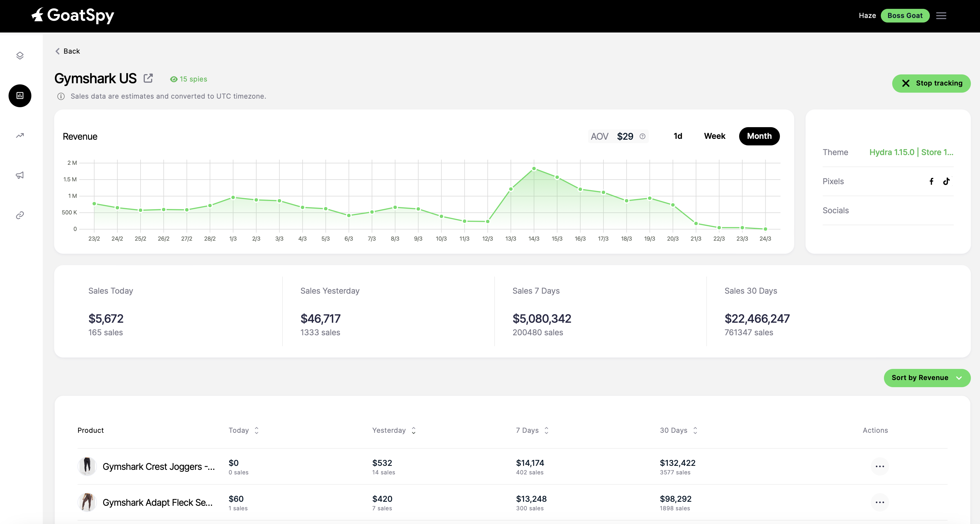The height and width of the screenshot is (524, 980).
Task: Click the 23/2 chart data point
Action: [x=94, y=204]
